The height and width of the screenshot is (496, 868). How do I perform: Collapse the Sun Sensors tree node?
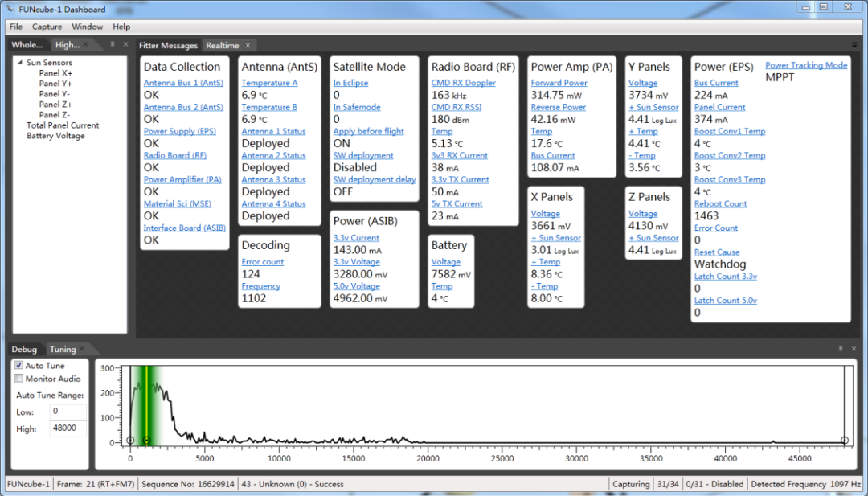click(x=20, y=63)
